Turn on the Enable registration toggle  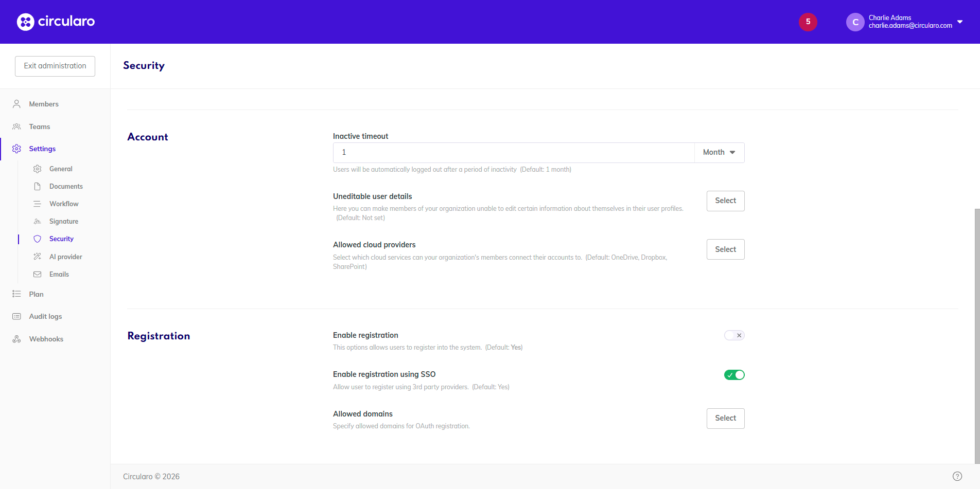pos(734,335)
